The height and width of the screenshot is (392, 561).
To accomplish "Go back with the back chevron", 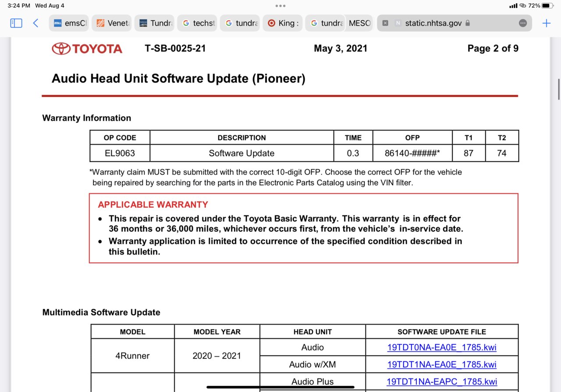I will (x=36, y=23).
